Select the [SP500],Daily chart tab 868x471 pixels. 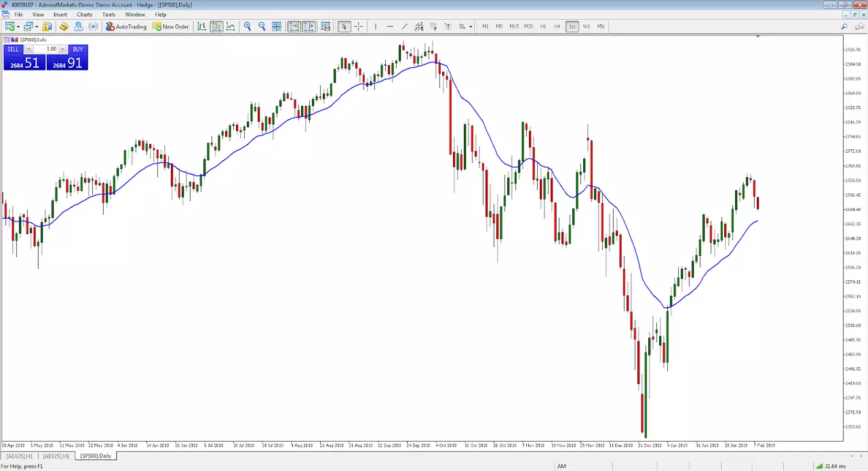(x=96, y=456)
